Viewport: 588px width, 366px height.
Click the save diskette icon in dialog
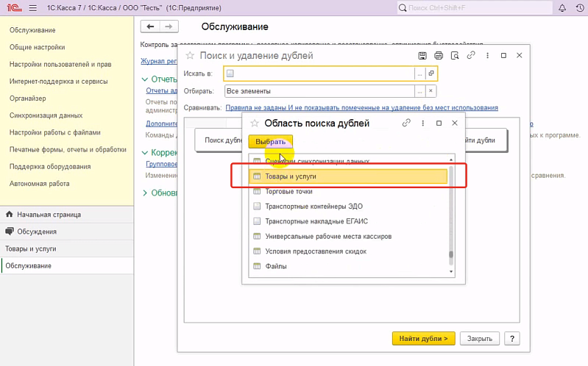pyautogui.click(x=422, y=56)
